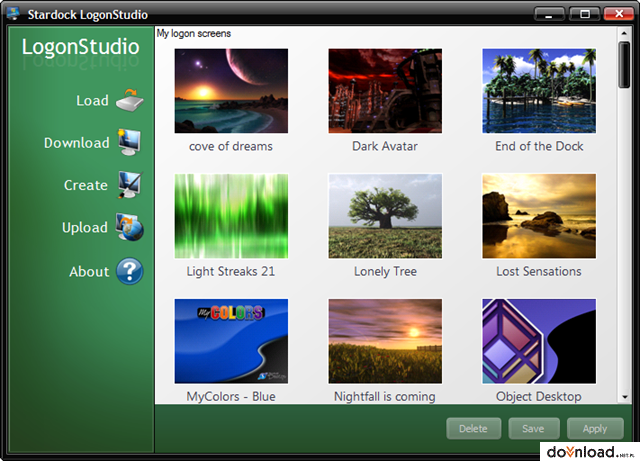Click the 'Lost Sensations' caption
Screen dimensions: 640x461
pos(539,272)
